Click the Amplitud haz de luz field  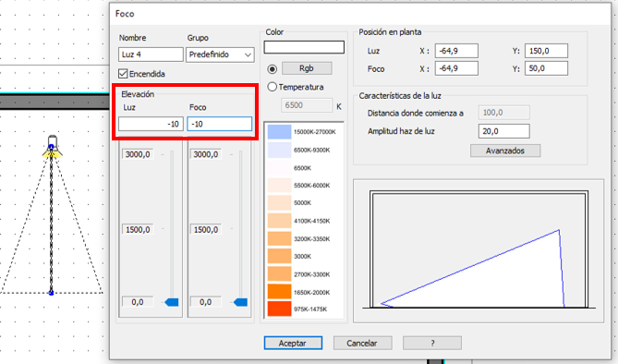point(504,131)
